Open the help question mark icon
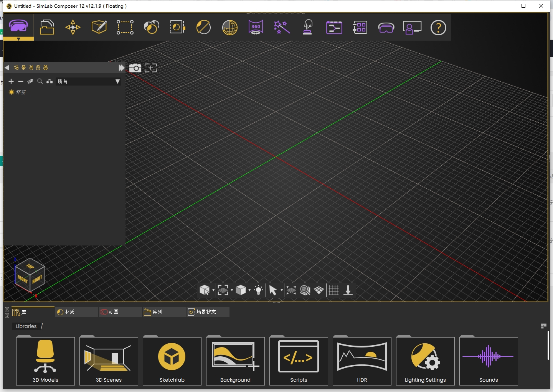Screen dimensions: 553x392 tap(438, 28)
